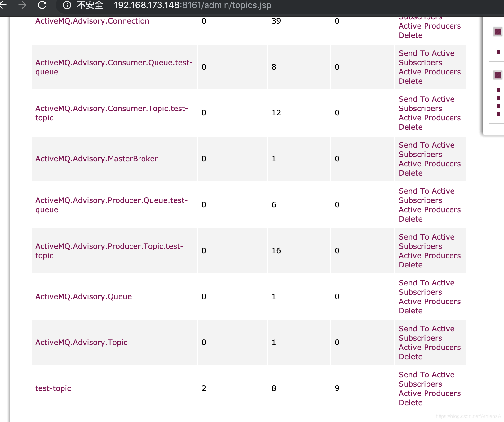Screen dimensions: 504x422
Task: Focus the address bar with topics.jsp URL
Action: pos(192,5)
